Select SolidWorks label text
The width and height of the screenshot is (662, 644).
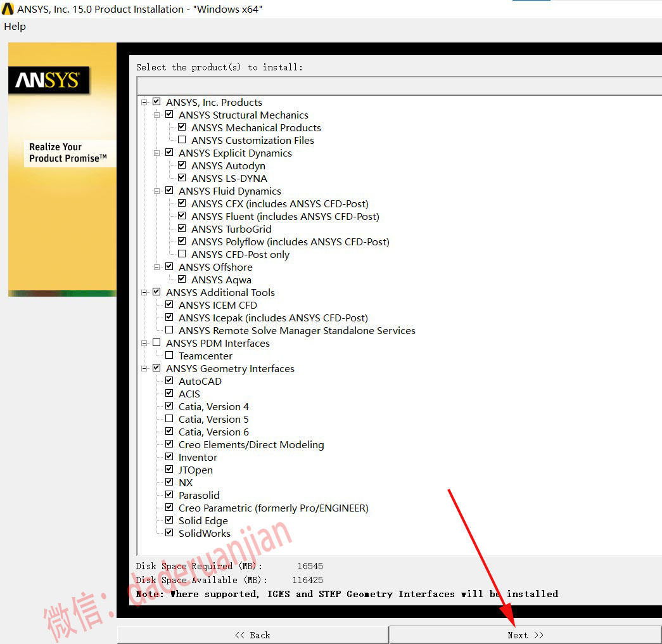click(x=205, y=533)
